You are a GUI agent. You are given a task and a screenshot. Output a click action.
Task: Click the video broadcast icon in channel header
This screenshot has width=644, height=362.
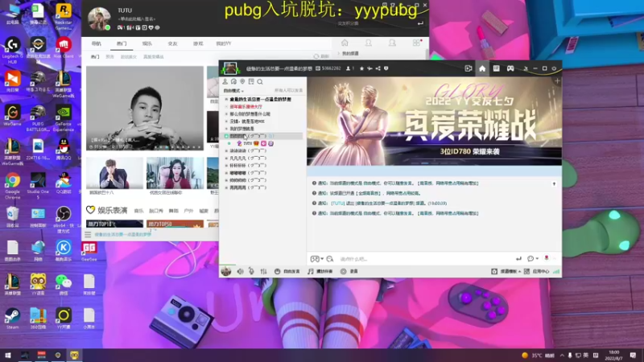click(469, 68)
